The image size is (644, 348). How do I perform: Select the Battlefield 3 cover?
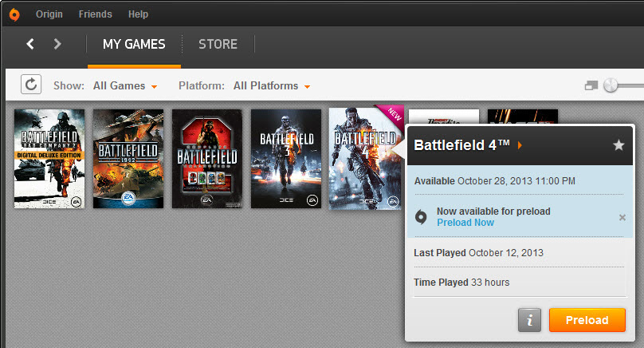(x=286, y=159)
